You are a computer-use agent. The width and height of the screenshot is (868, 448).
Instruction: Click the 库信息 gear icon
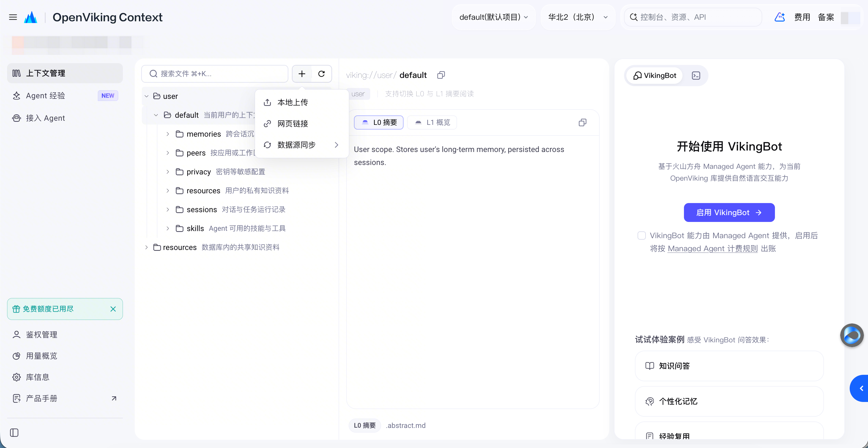tap(16, 377)
